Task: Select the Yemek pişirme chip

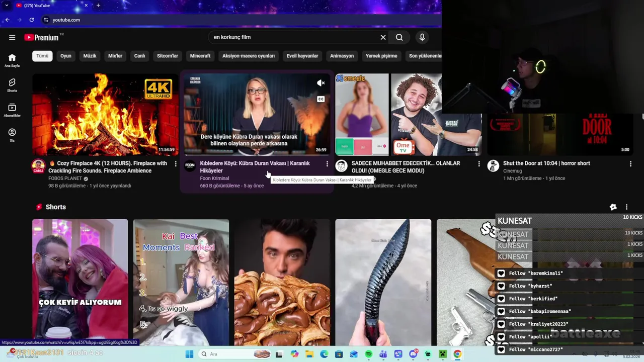Action: coord(381,56)
